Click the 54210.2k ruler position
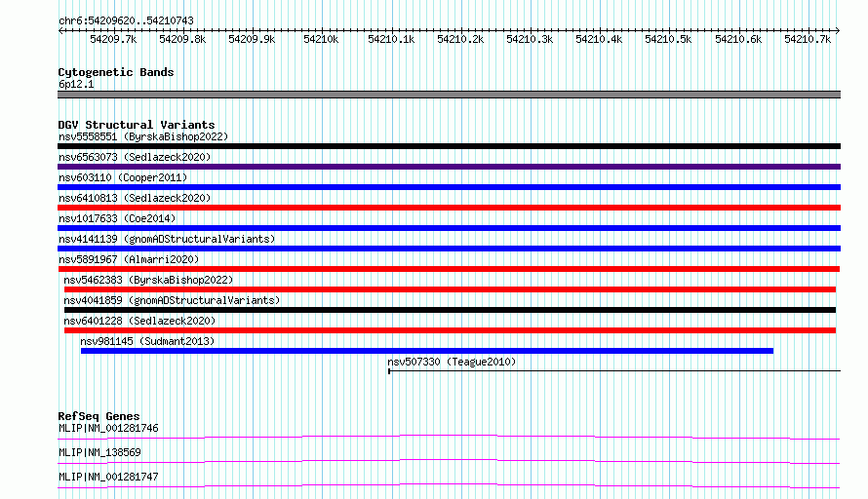 (460, 39)
